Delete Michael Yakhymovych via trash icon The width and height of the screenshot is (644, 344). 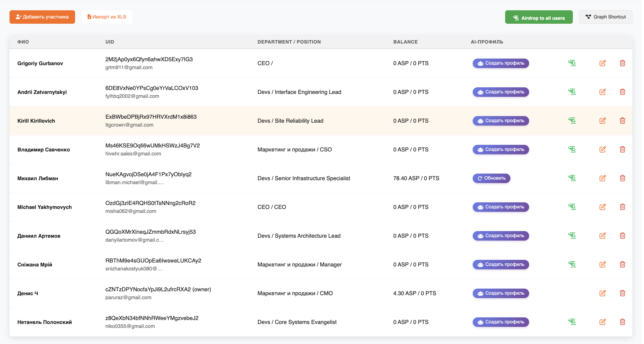622,207
